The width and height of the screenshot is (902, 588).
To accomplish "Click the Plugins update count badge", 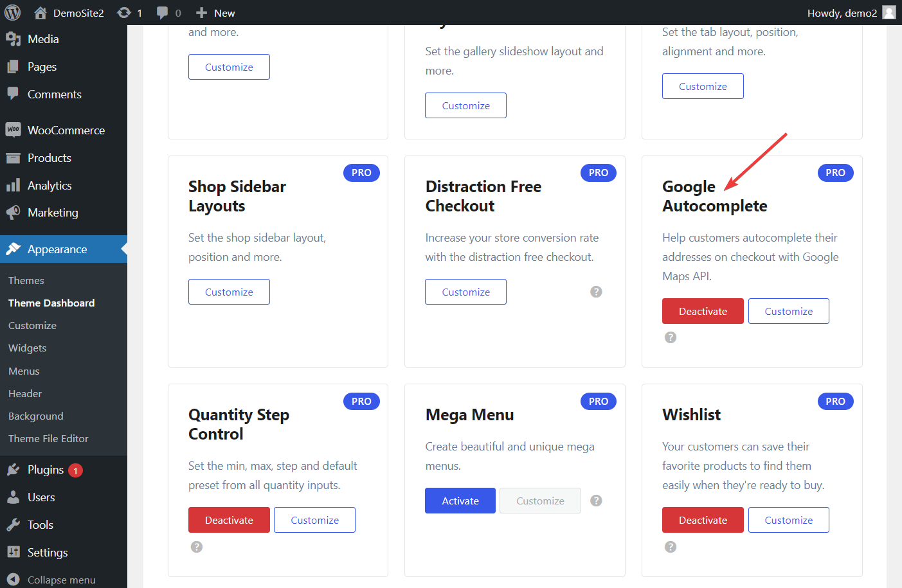I will click(x=75, y=470).
